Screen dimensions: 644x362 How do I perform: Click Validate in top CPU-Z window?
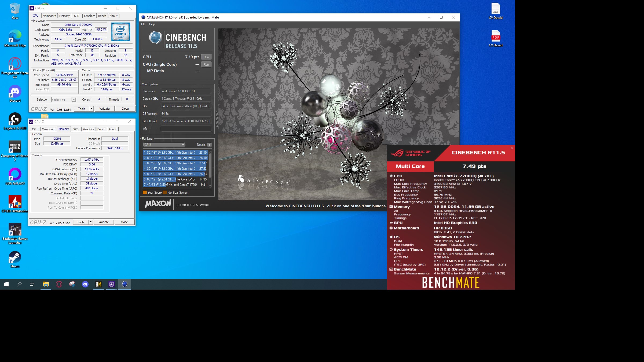tap(104, 109)
